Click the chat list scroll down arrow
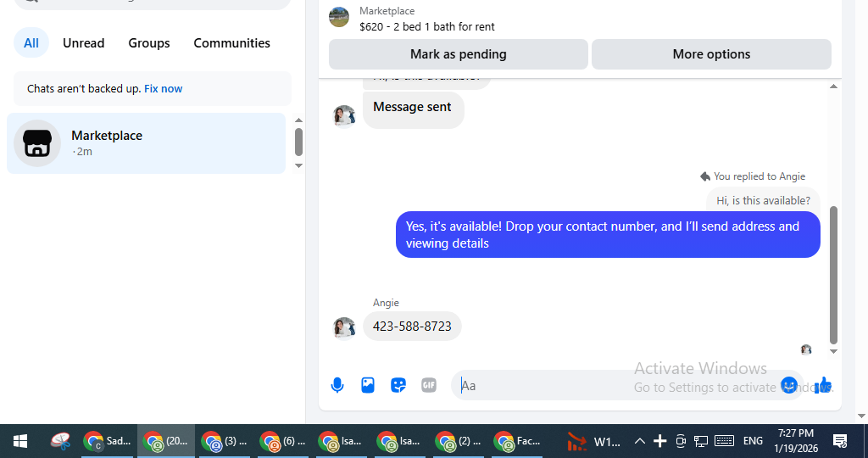Viewport: 868px width, 458px height. 298,165
